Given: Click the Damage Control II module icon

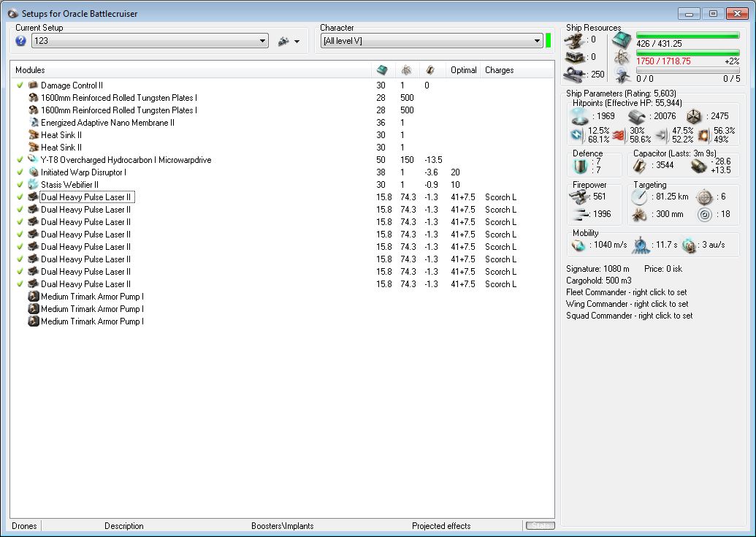Looking at the screenshot, I should tap(34, 85).
